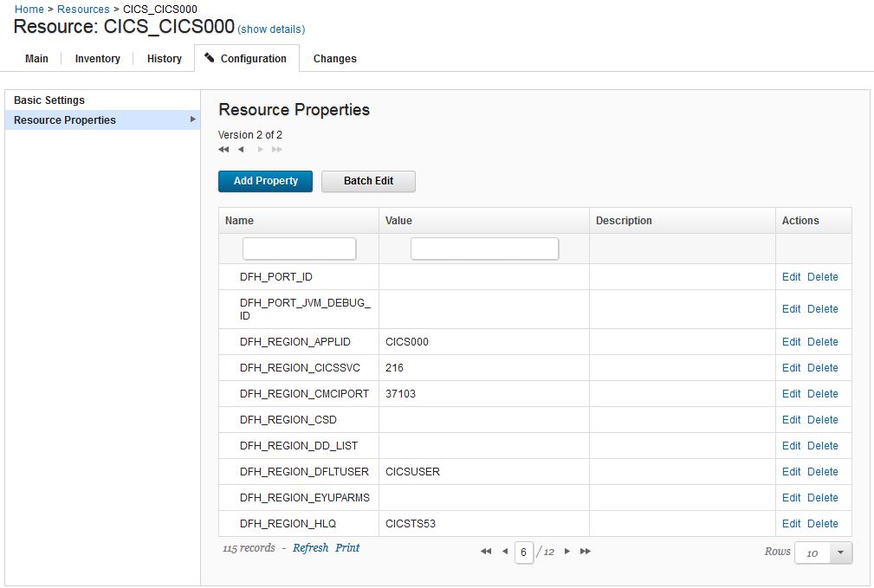Expand Resource Properties sidebar arrow
874x588 pixels.
pyautogui.click(x=192, y=120)
